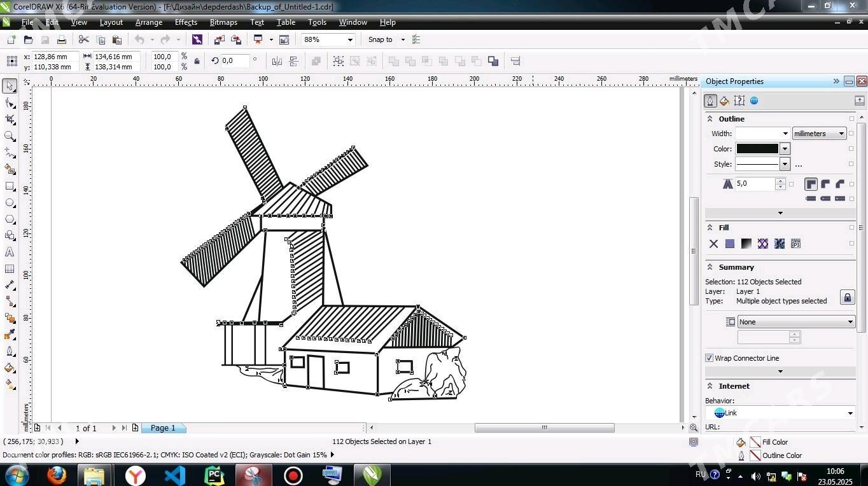Collapse the Outline section chevron
Viewport: 868px width, 486px height.
[710, 119]
